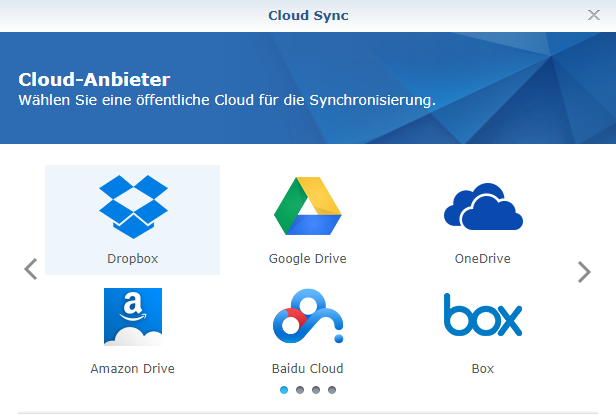This screenshot has height=416, width=616.
Task: Pick the OneDrive cloud icon
Action: click(x=483, y=206)
